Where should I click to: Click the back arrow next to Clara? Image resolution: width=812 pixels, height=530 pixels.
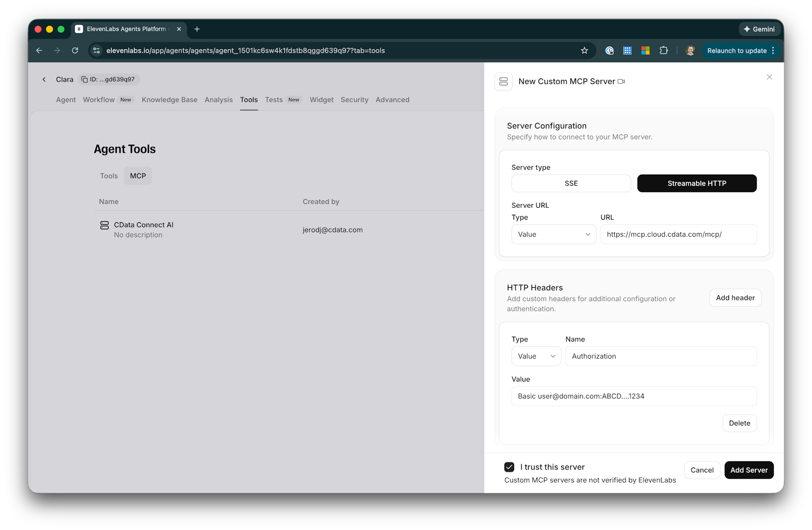pyautogui.click(x=44, y=79)
